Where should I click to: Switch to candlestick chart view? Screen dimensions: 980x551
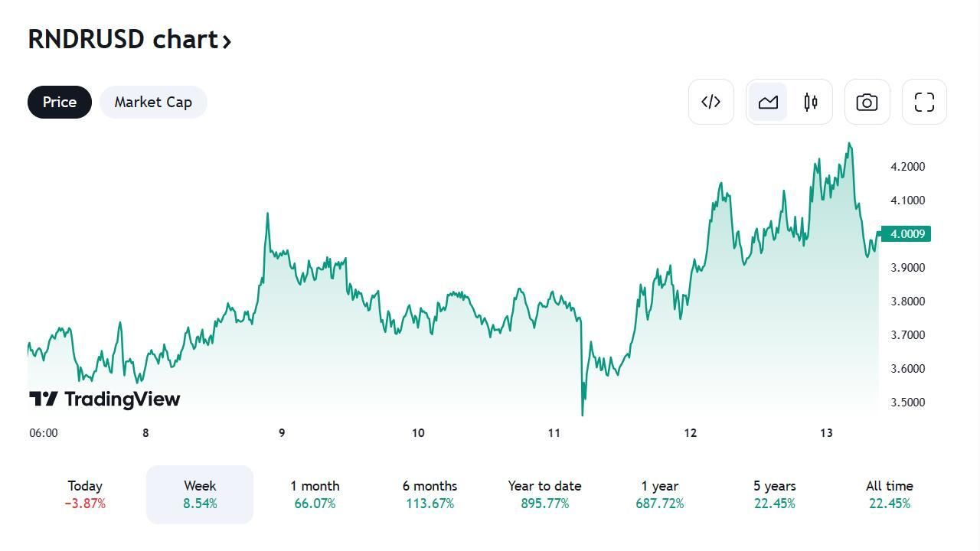coord(811,102)
